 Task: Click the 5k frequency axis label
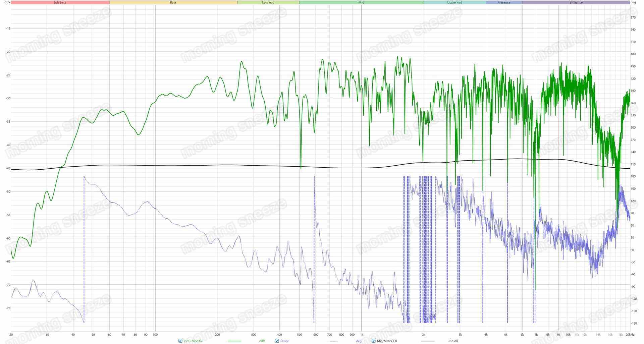[x=506, y=335]
